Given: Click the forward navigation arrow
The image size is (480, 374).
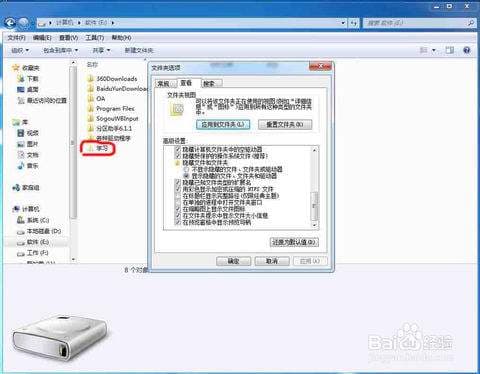Looking at the screenshot, I should 24,23.
